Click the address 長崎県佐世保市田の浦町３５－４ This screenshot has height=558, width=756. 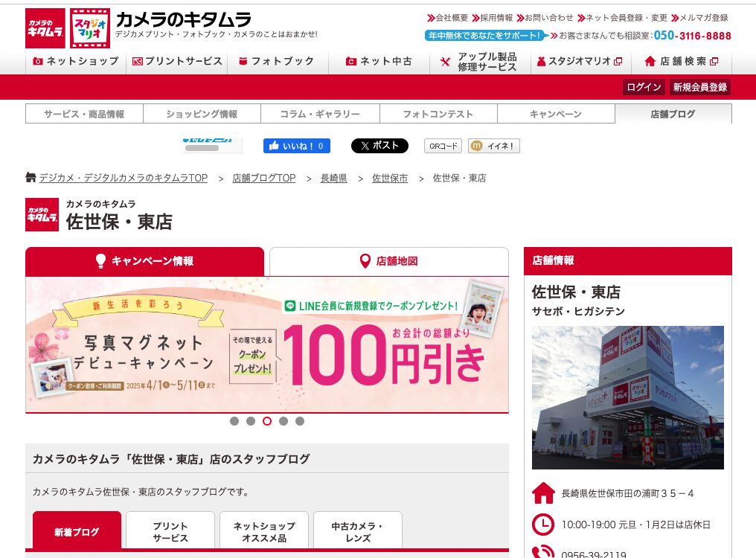627,493
